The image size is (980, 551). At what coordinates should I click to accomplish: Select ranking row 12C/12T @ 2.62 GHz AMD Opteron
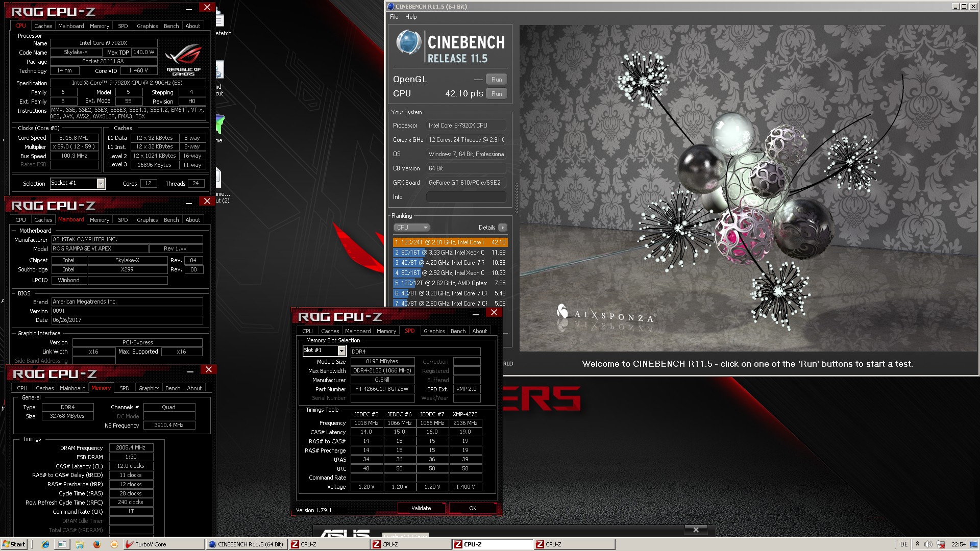coord(450,283)
